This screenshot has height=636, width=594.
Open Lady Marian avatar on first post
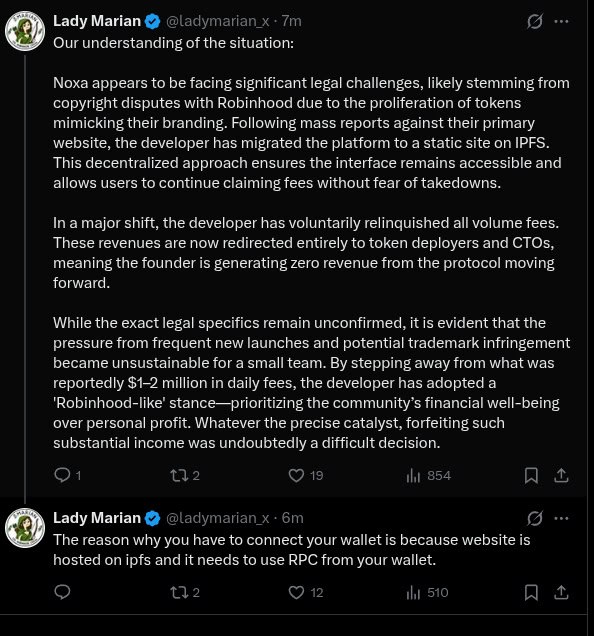pos(25,31)
